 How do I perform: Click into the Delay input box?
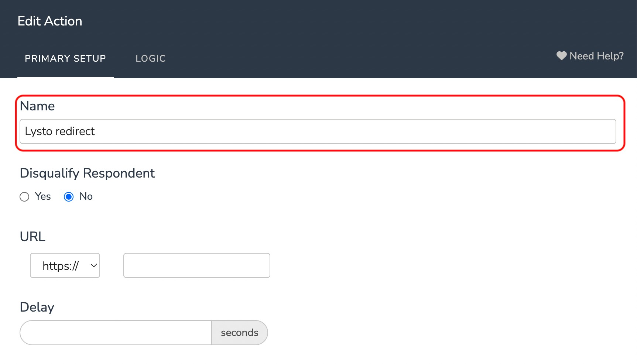coord(116,333)
